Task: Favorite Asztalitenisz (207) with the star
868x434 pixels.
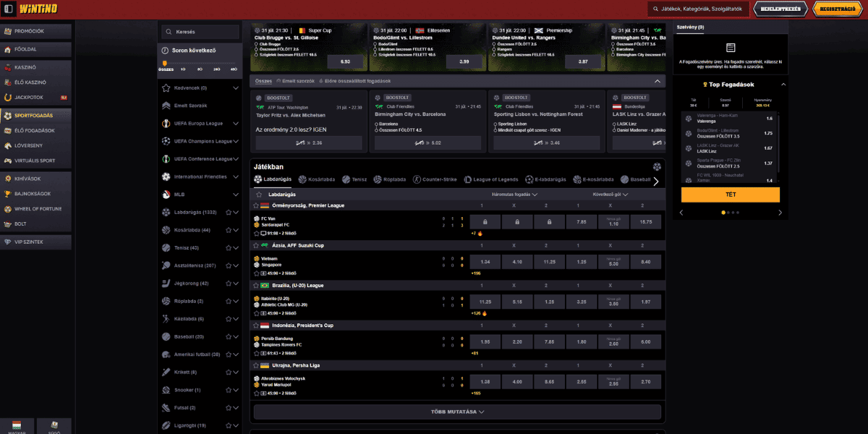Action: coord(228,265)
